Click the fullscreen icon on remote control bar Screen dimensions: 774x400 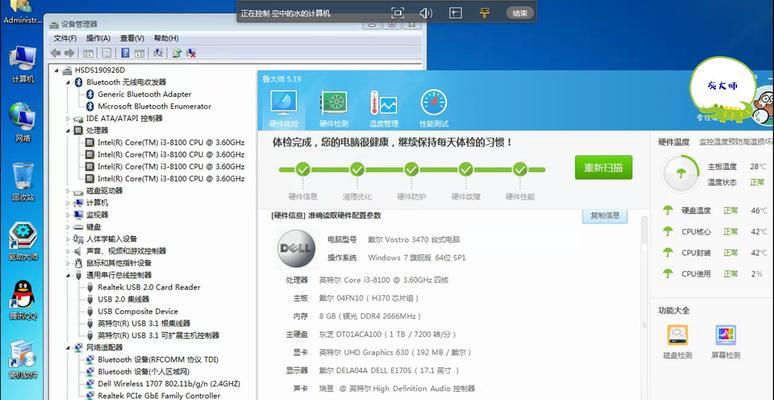397,13
